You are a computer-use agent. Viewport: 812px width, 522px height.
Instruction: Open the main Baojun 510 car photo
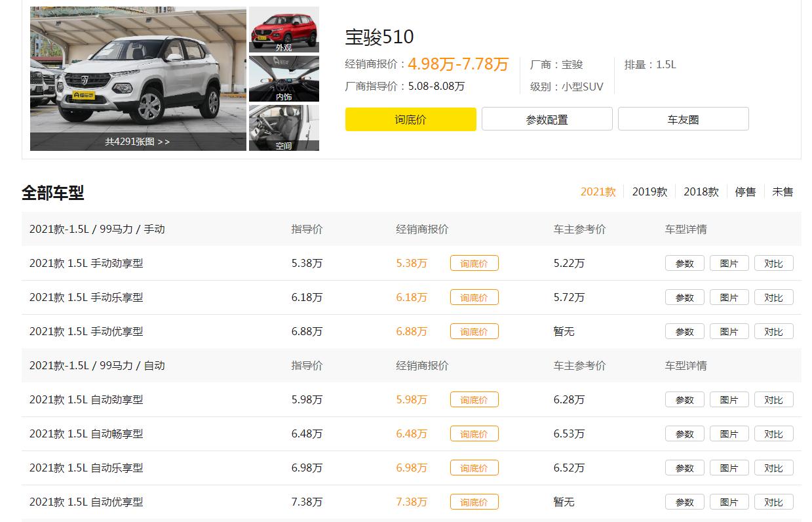point(138,79)
